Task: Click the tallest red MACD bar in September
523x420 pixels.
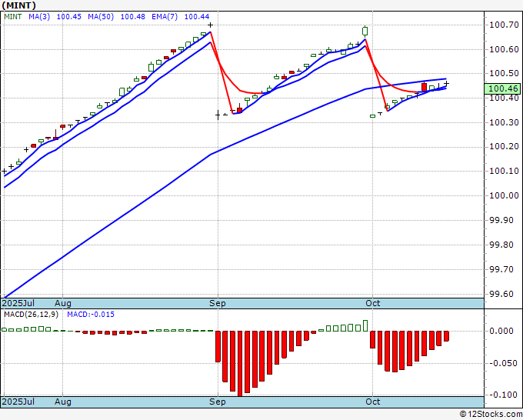Action: point(240,363)
